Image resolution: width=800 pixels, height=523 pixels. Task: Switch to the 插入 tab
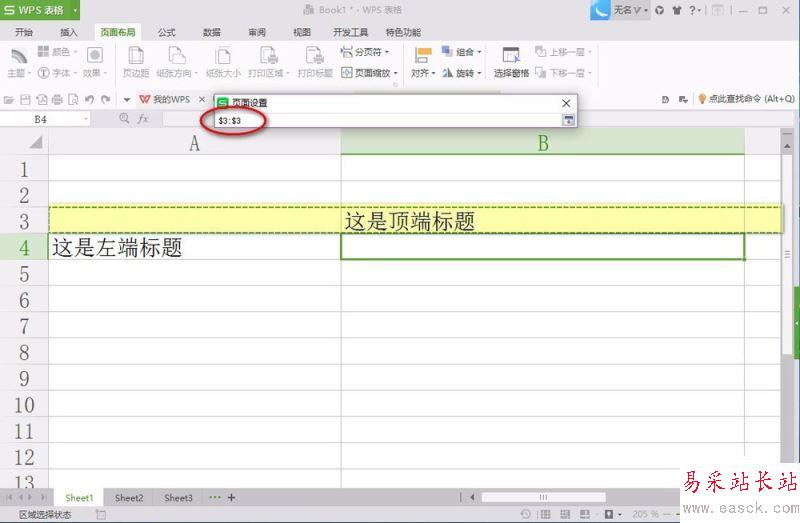(69, 32)
